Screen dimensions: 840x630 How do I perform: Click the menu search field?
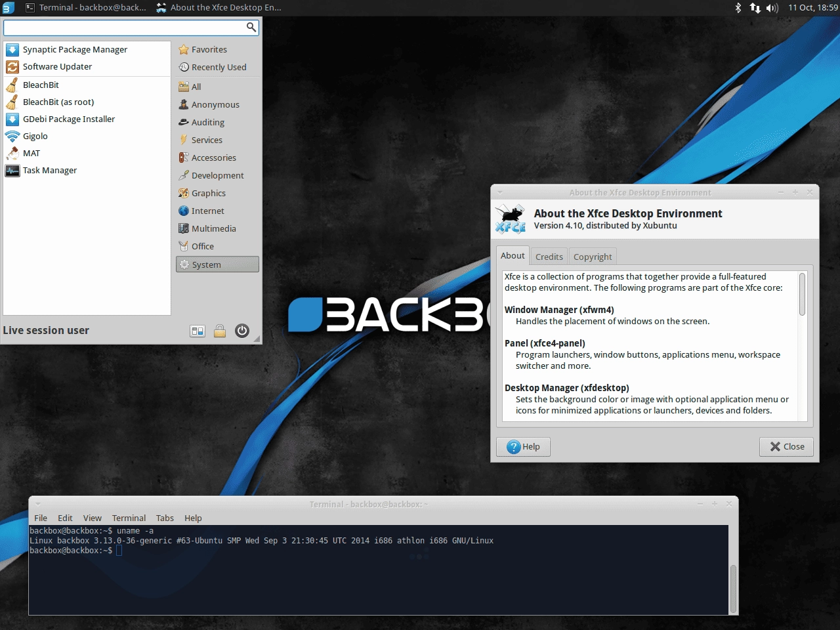(131, 27)
